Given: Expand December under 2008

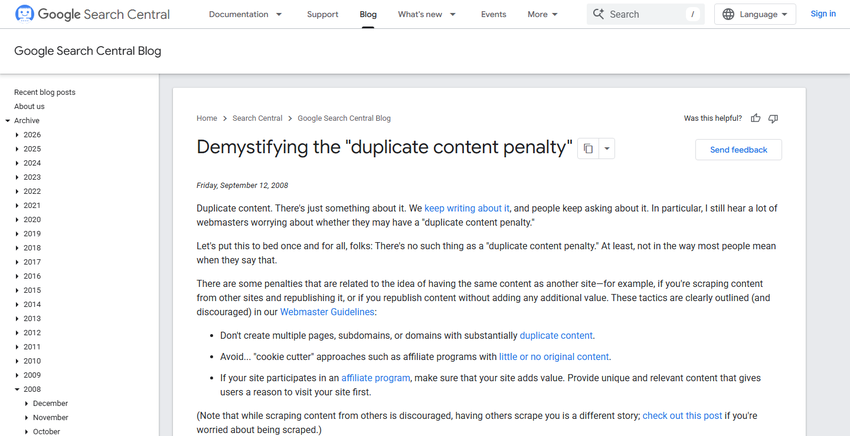Looking at the screenshot, I should (x=27, y=403).
